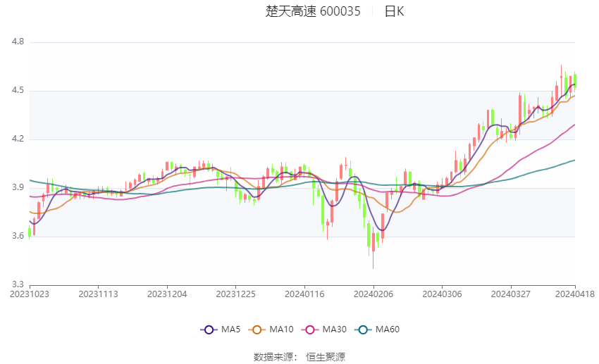Click the 4.8 y-axis value

(18, 42)
